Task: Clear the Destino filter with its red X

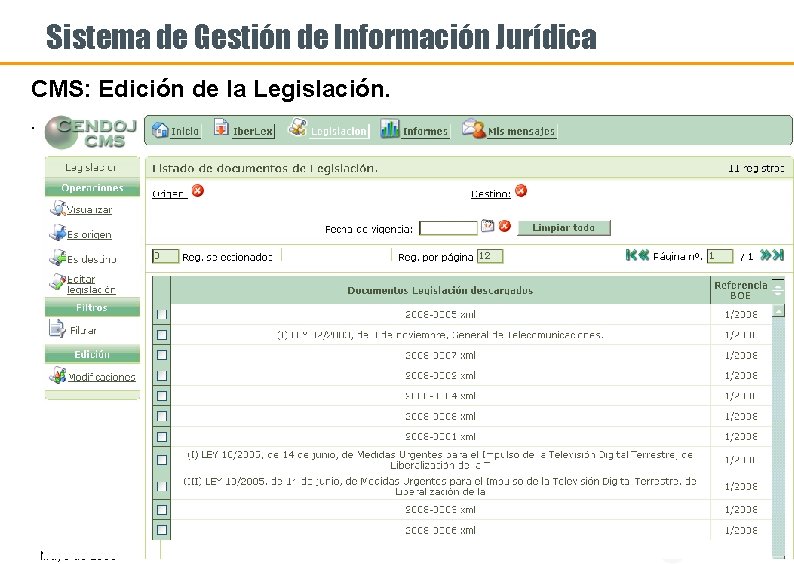Action: [x=521, y=191]
